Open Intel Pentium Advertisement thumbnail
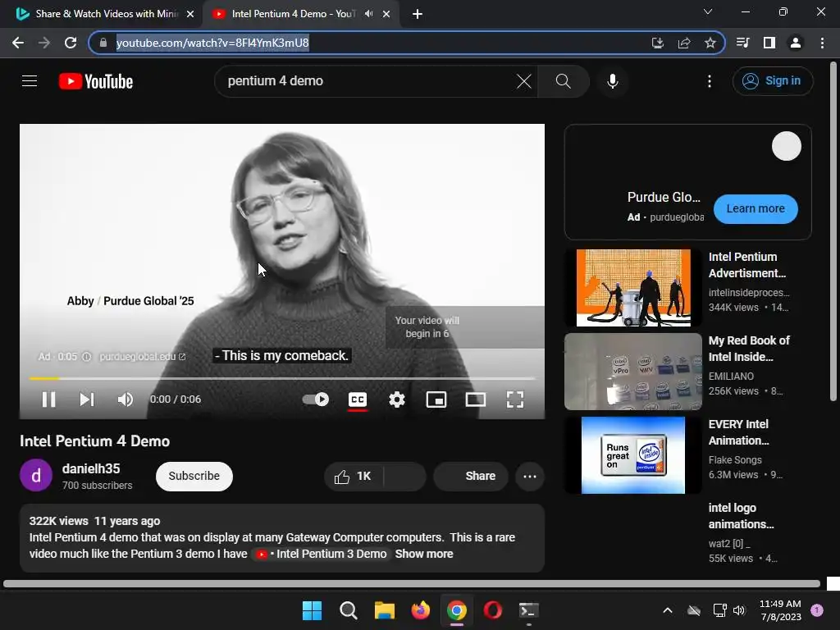Viewport: 840px width, 630px height. pos(633,288)
